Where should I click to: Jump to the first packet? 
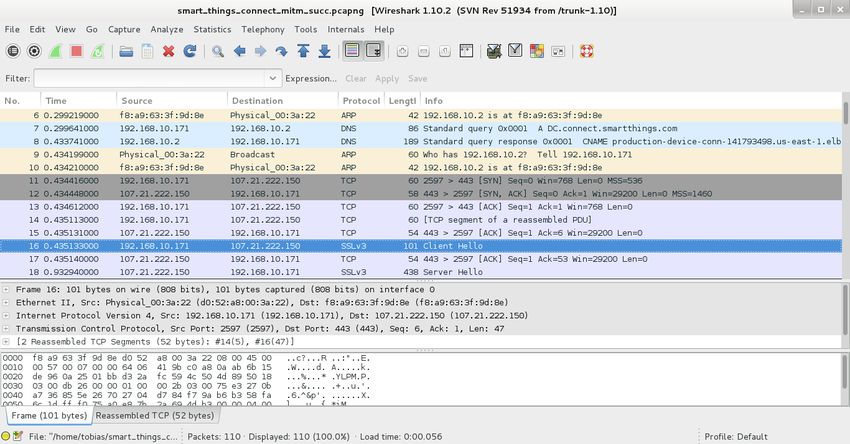coord(303,51)
